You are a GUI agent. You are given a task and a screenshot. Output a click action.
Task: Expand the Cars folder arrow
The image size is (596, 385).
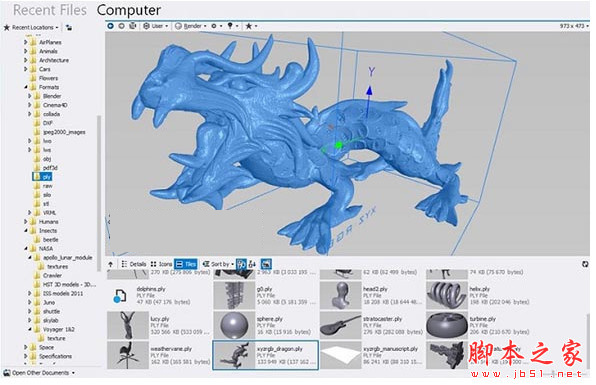point(25,69)
